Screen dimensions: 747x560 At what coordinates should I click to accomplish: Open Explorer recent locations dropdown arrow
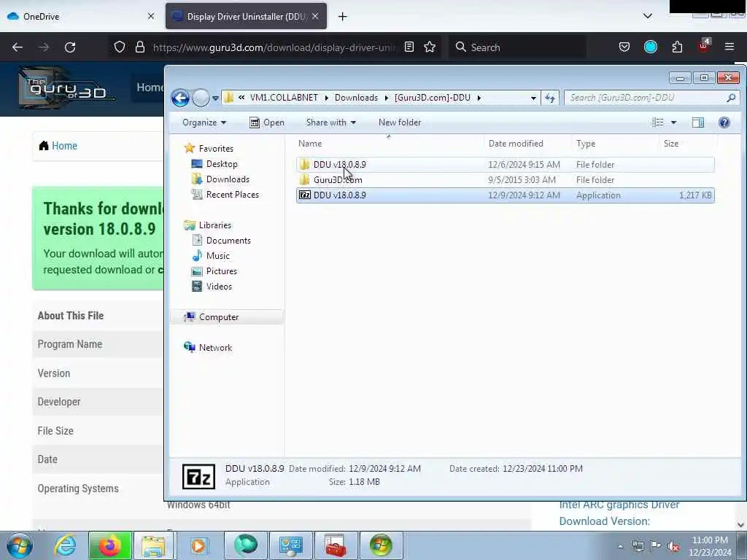pyautogui.click(x=215, y=98)
